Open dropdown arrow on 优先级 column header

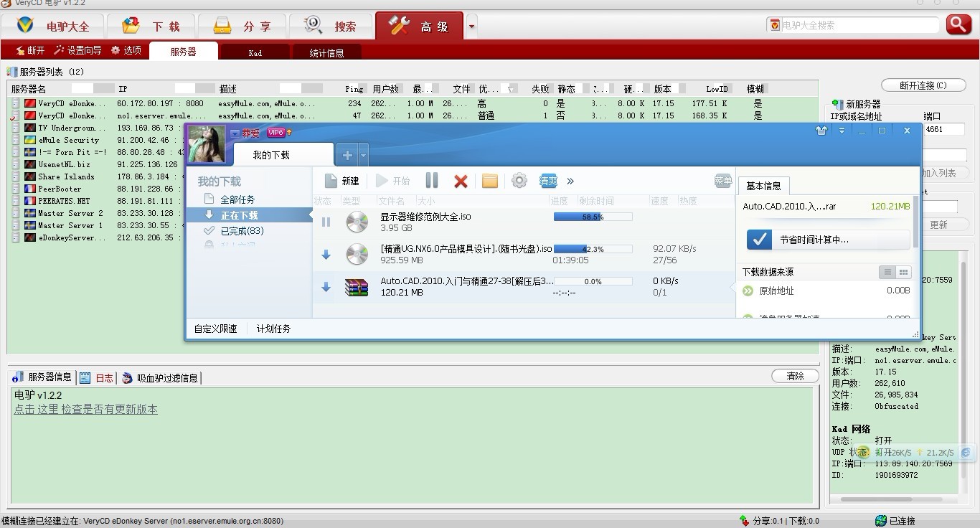[511, 89]
